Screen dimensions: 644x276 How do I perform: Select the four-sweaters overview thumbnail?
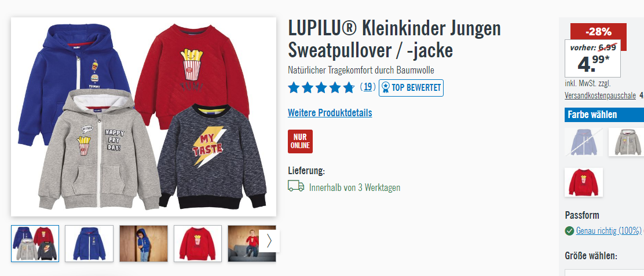pos(35,243)
